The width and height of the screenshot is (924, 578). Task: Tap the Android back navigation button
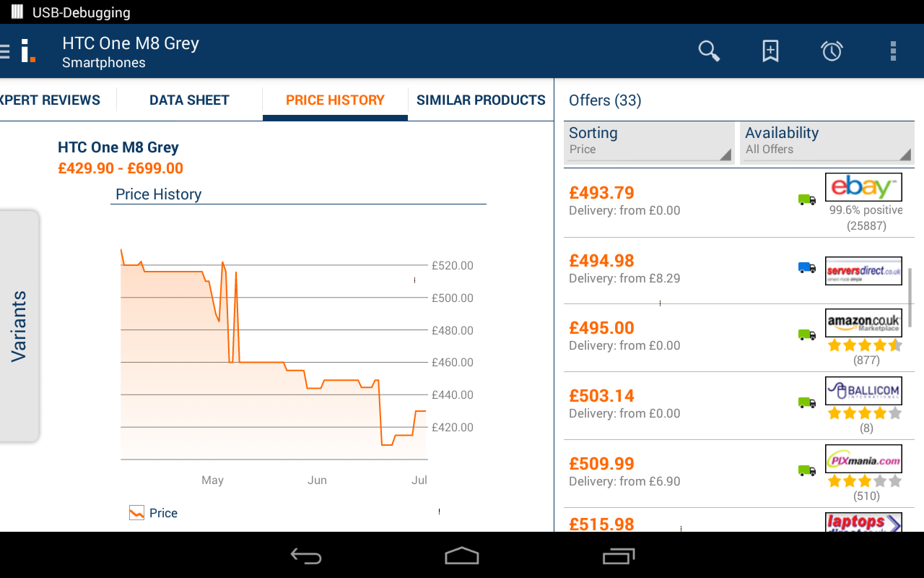(x=306, y=556)
